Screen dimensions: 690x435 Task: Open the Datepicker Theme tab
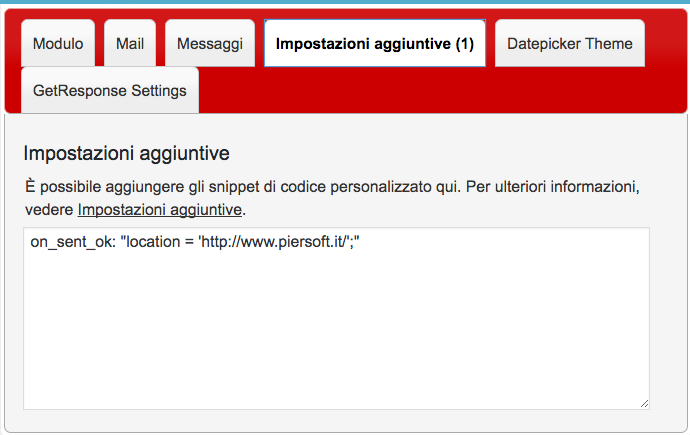point(569,43)
